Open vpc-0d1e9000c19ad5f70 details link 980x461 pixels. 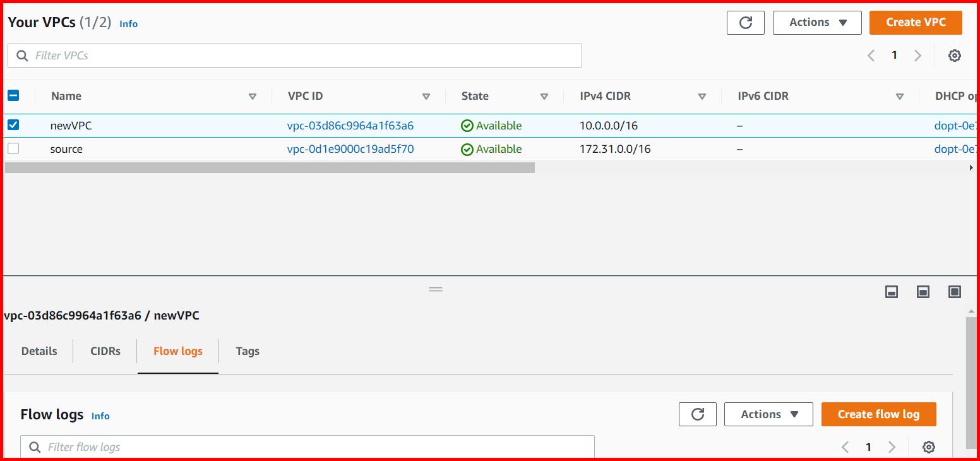(351, 148)
